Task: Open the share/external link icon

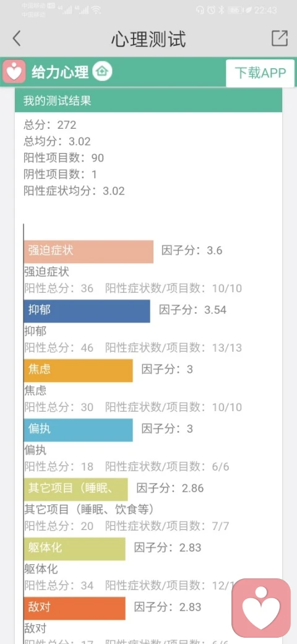Action: [280, 38]
